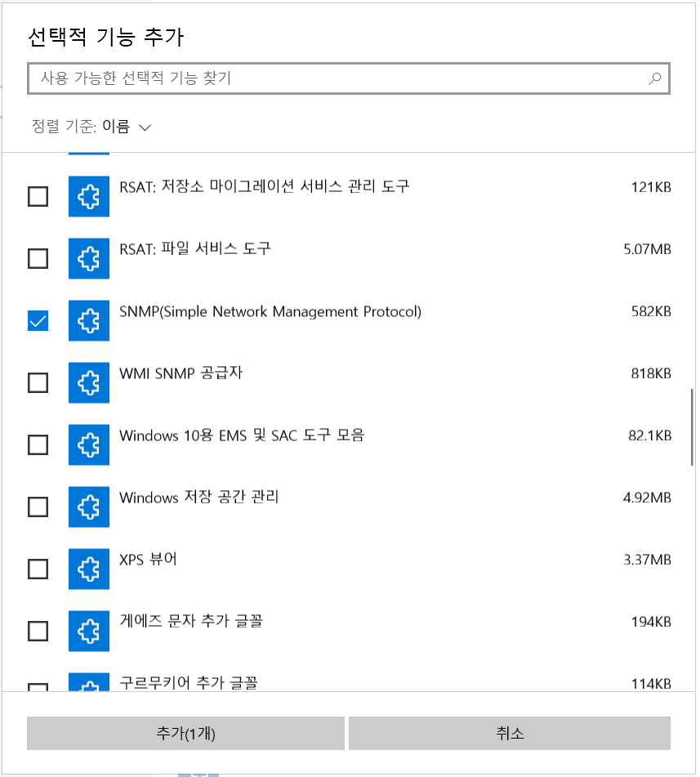Check RSAT 저장소 마이그레이션 서비스 관리 도구 box
The width and height of the screenshot is (700, 777).
pos(38,196)
